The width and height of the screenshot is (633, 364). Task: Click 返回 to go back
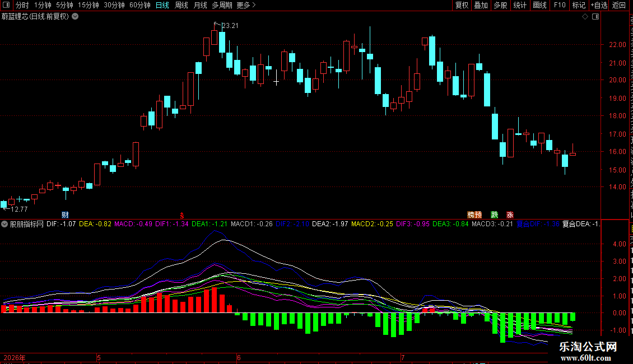[619, 5]
